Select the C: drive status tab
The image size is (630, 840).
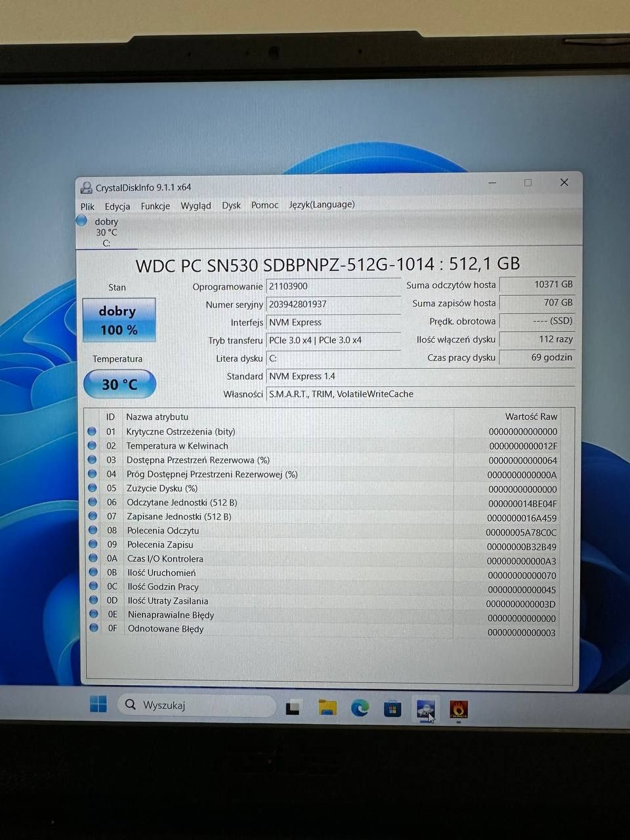point(105,232)
